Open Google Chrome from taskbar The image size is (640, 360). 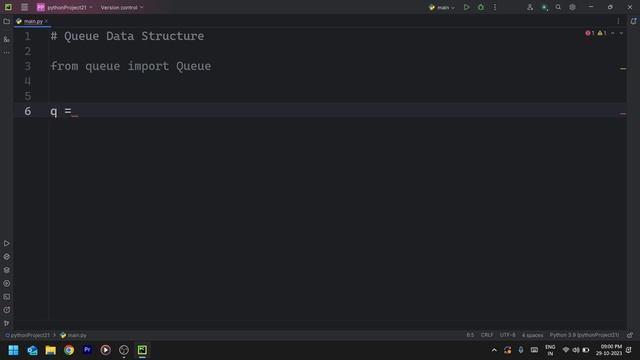69,350
